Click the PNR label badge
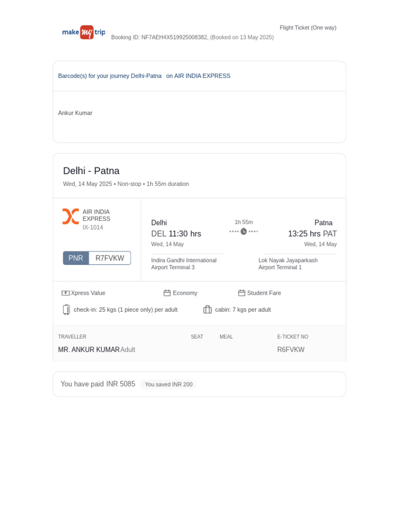 point(76,258)
